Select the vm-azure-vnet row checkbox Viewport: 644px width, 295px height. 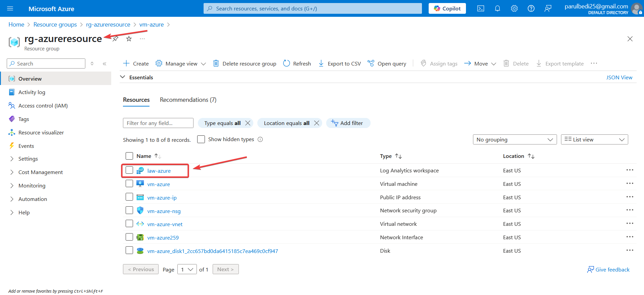click(x=129, y=223)
